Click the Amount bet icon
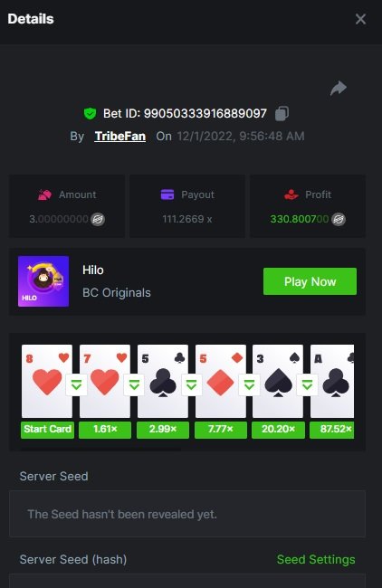 pyautogui.click(x=44, y=194)
